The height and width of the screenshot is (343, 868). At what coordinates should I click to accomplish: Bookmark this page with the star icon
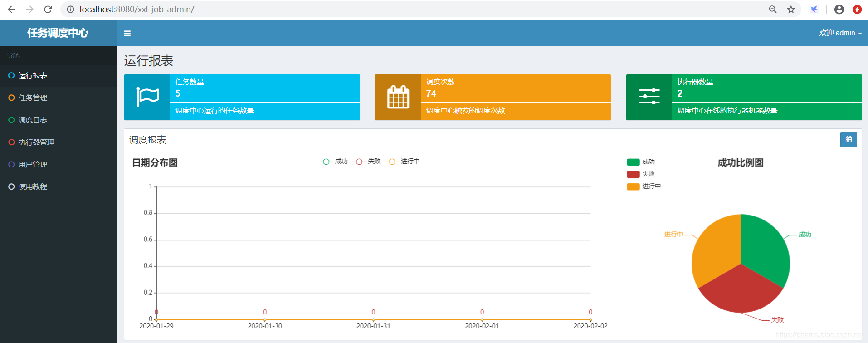pyautogui.click(x=791, y=9)
